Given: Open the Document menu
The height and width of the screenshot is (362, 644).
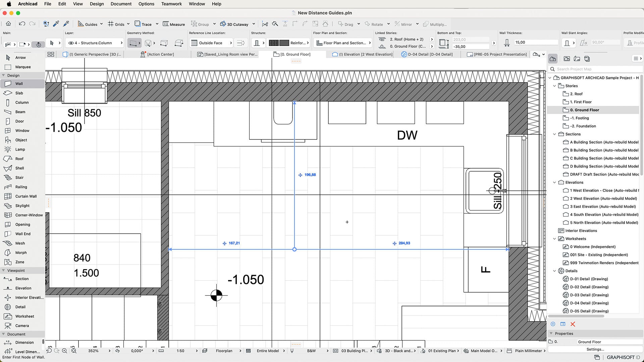Looking at the screenshot, I should click(121, 4).
